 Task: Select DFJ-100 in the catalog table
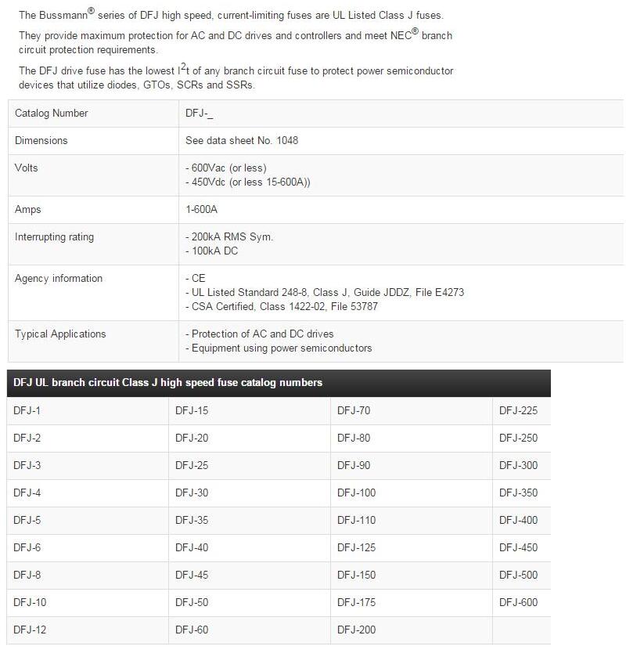356,493
